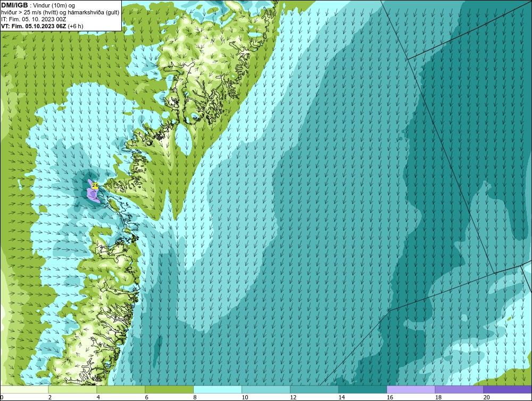
Task: Click the 2–4 m/s light green legend swatch
Action: pyautogui.click(x=72, y=389)
